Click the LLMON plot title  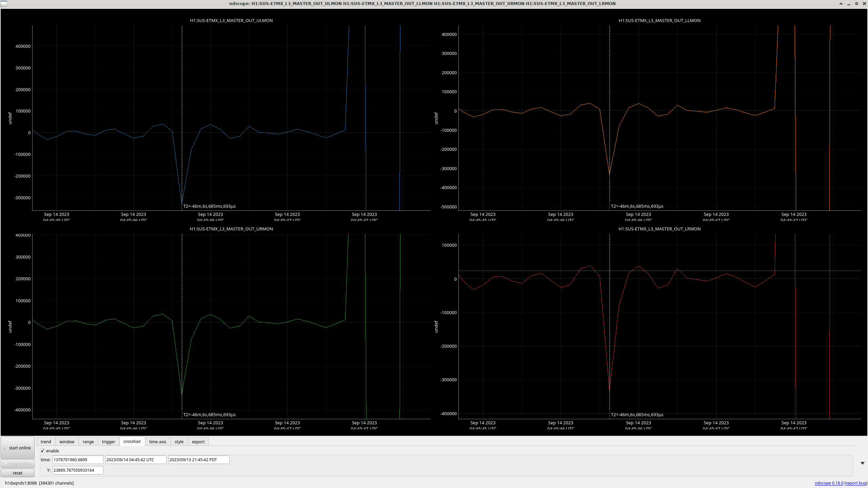tap(659, 20)
